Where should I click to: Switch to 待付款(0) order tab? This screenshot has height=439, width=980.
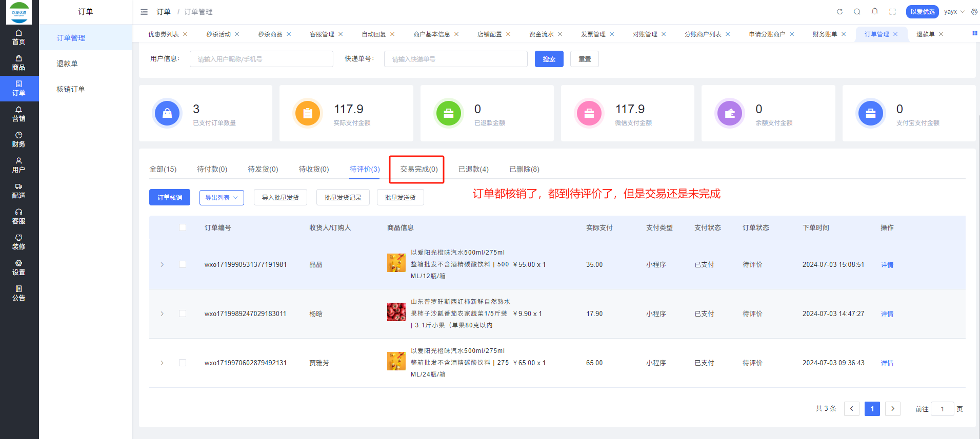(x=212, y=169)
